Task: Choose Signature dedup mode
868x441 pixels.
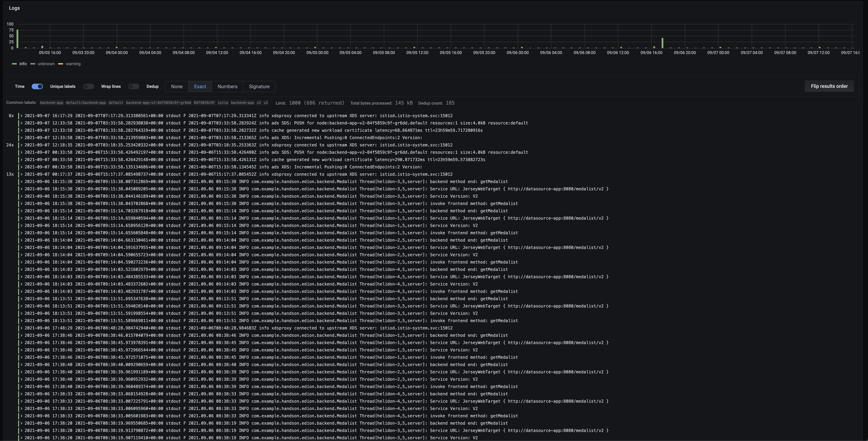Action: click(259, 87)
